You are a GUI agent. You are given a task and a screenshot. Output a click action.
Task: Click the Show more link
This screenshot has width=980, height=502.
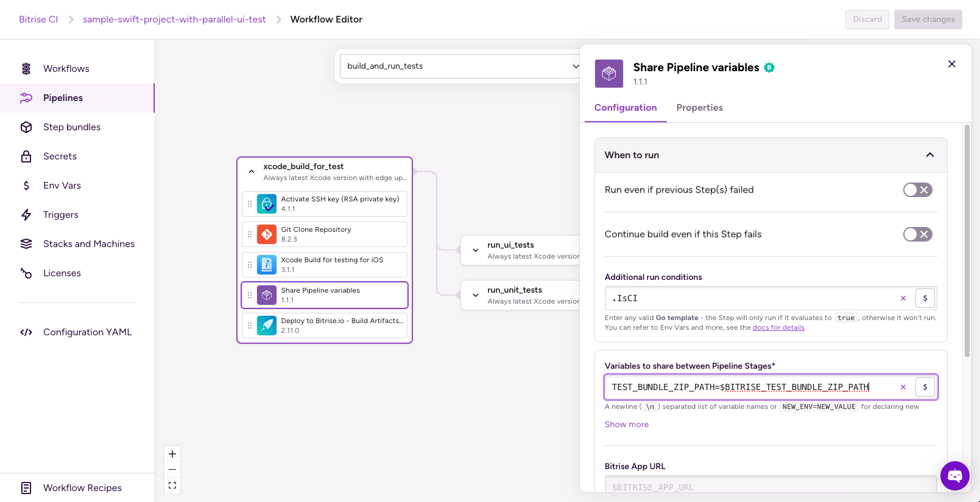pos(627,425)
